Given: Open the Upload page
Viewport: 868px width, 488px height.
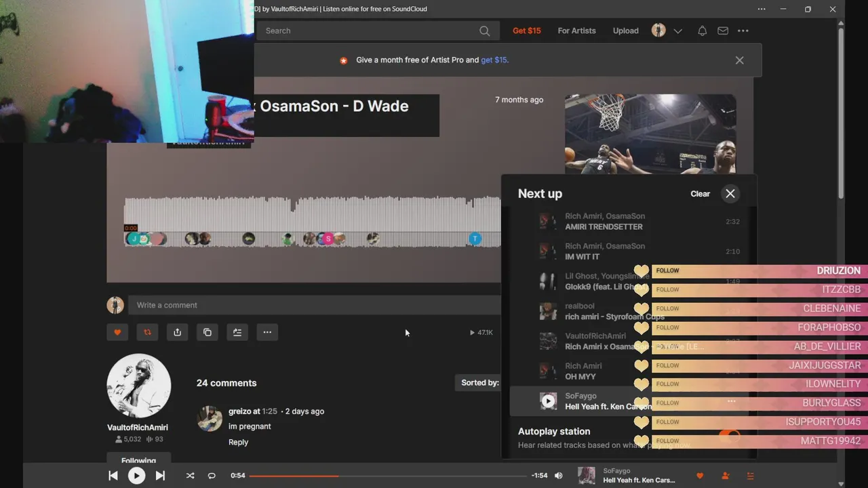Looking at the screenshot, I should coord(625,30).
